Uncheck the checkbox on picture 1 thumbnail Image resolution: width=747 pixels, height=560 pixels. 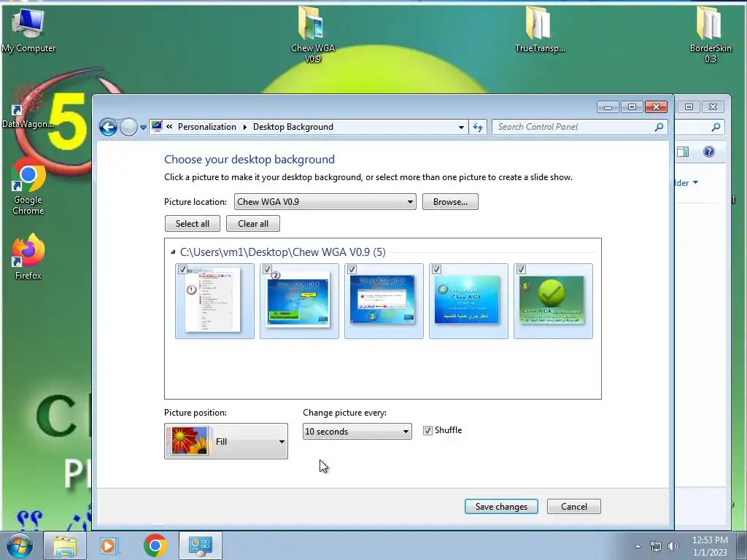pos(182,270)
